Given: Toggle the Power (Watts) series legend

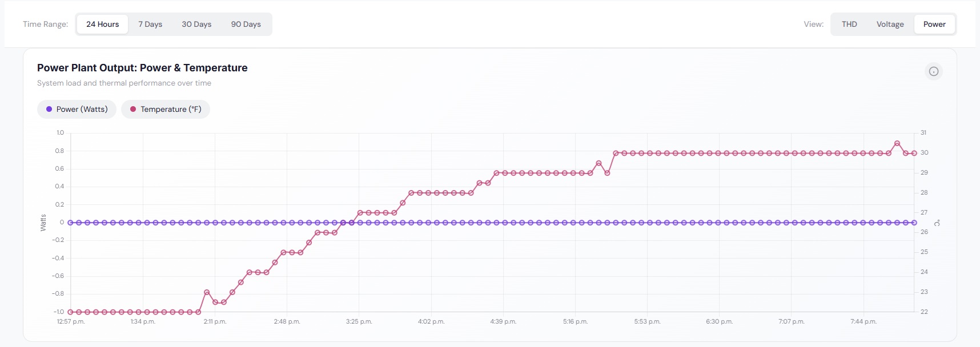Looking at the screenshot, I should tap(77, 109).
